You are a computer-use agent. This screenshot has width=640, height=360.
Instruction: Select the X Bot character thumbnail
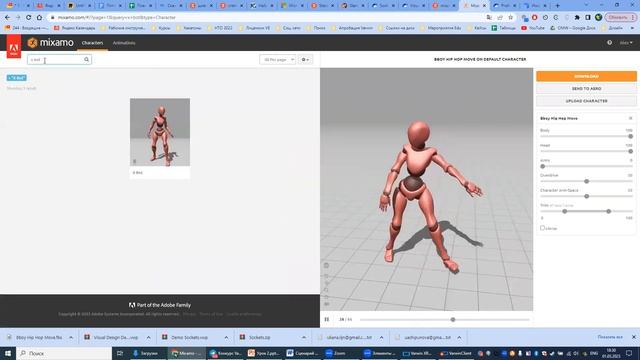(x=160, y=132)
